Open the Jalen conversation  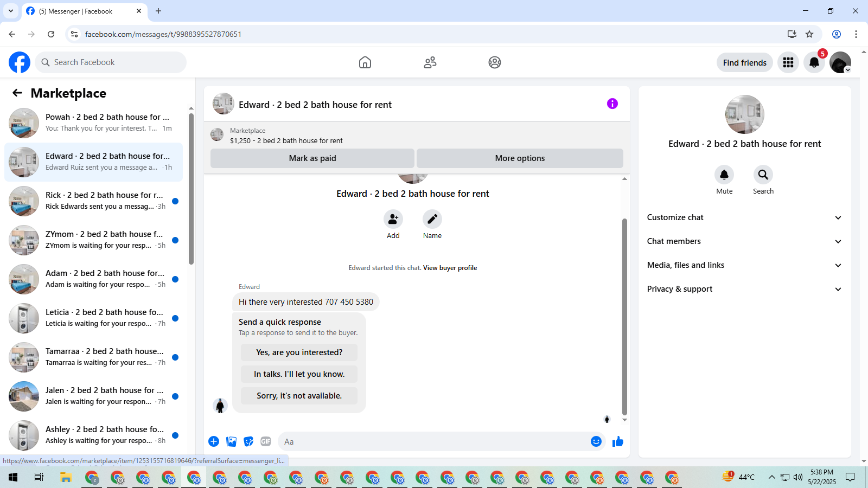point(93,396)
